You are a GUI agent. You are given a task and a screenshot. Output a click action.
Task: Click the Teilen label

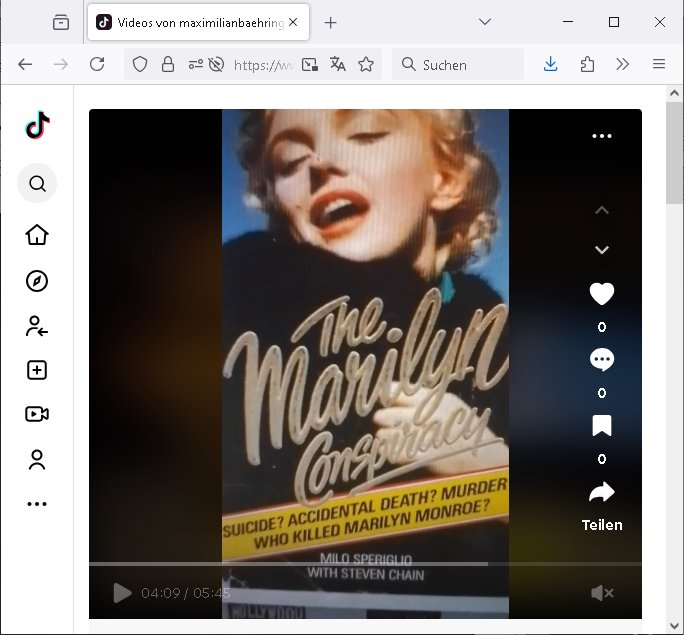coord(602,525)
